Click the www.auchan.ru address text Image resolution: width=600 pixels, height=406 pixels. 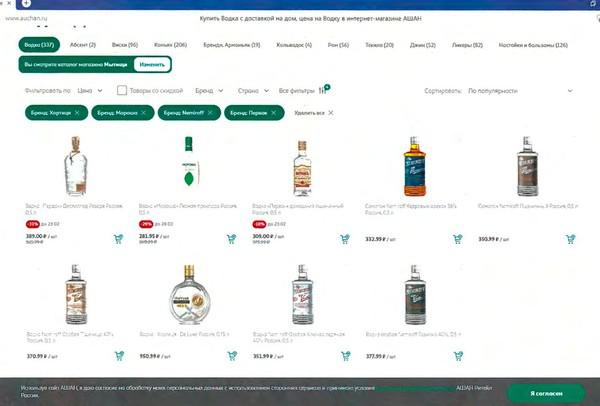pos(26,18)
